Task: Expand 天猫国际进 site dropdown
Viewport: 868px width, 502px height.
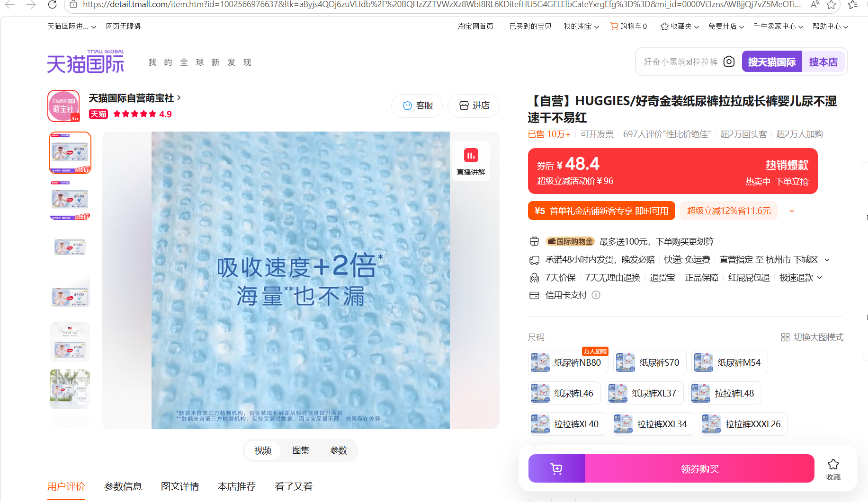Action: click(72, 26)
